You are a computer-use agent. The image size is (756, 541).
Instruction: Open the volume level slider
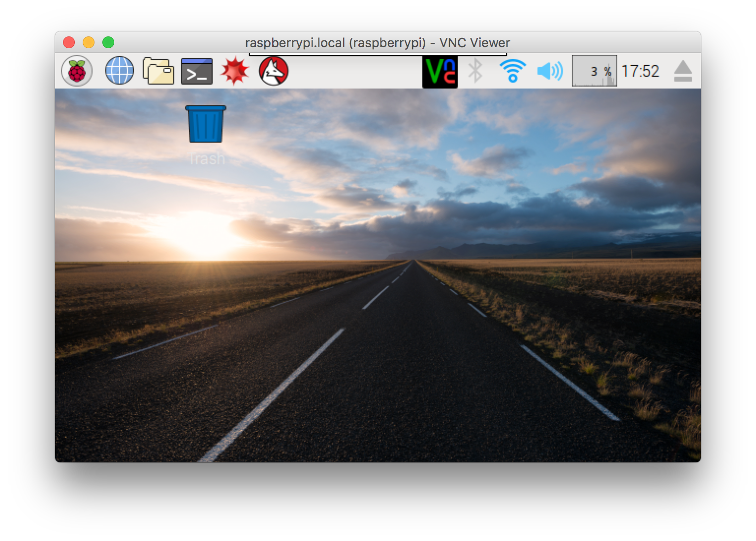coord(550,70)
